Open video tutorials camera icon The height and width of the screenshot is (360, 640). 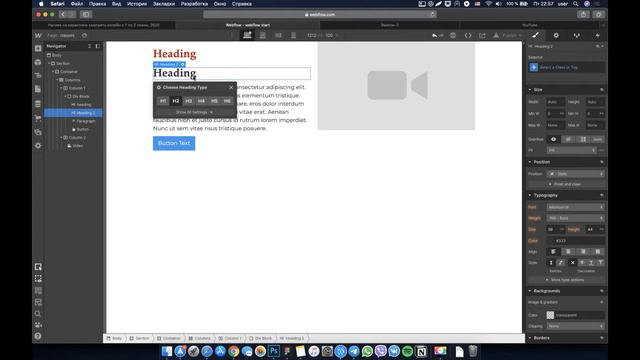click(38, 325)
